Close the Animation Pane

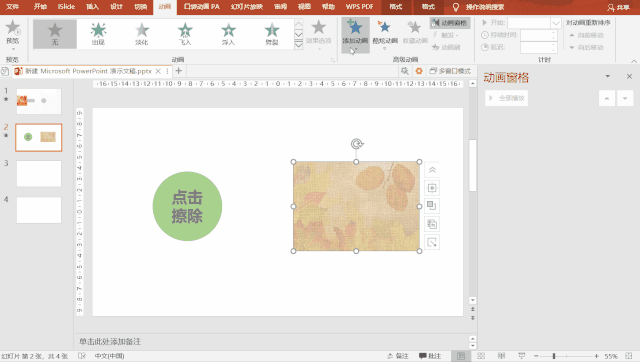point(629,76)
